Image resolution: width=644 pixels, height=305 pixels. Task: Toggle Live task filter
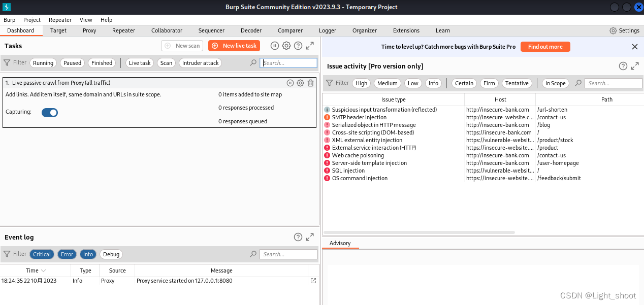[x=140, y=63]
